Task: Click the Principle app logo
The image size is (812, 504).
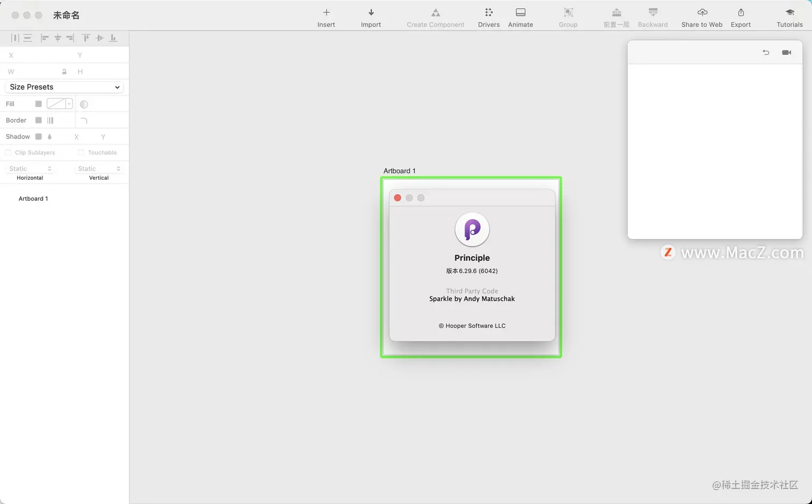Action: pyautogui.click(x=472, y=229)
